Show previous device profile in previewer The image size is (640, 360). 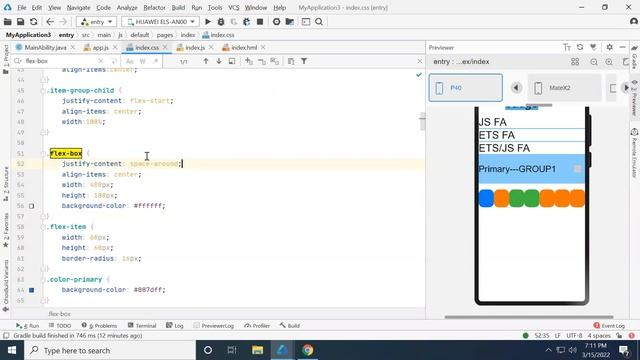pyautogui.click(x=516, y=88)
